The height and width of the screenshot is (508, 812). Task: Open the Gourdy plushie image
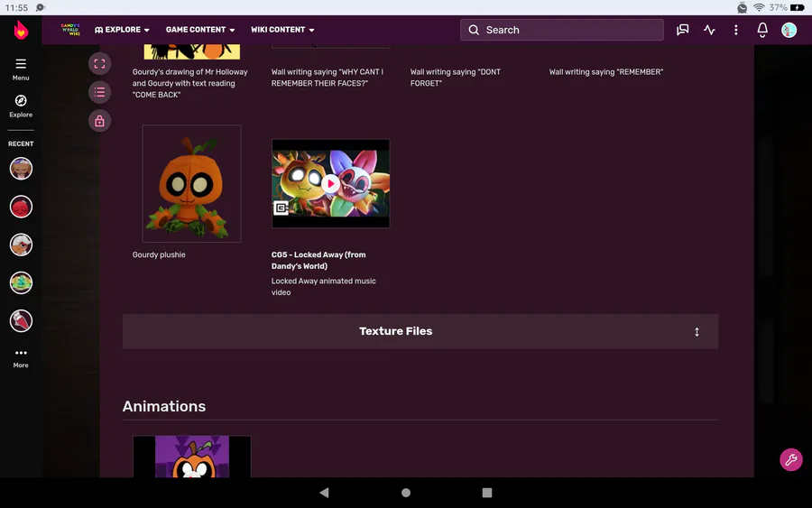click(191, 183)
